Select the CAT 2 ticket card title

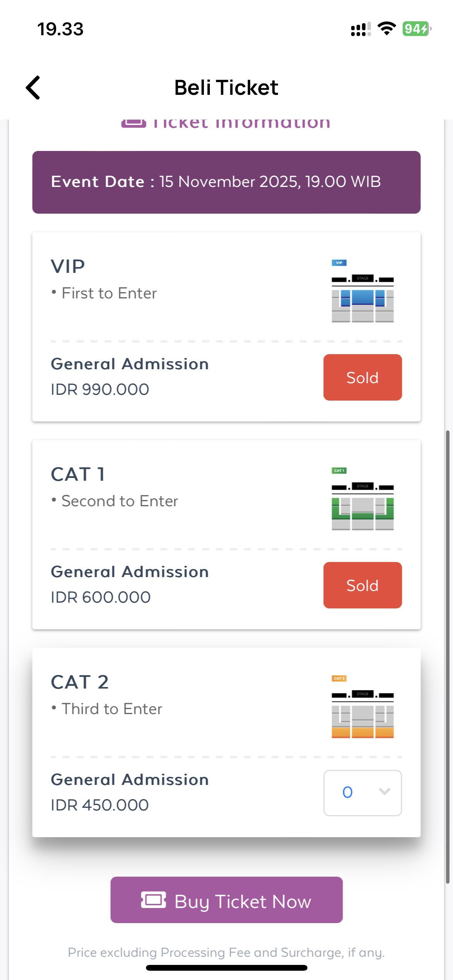pos(80,682)
